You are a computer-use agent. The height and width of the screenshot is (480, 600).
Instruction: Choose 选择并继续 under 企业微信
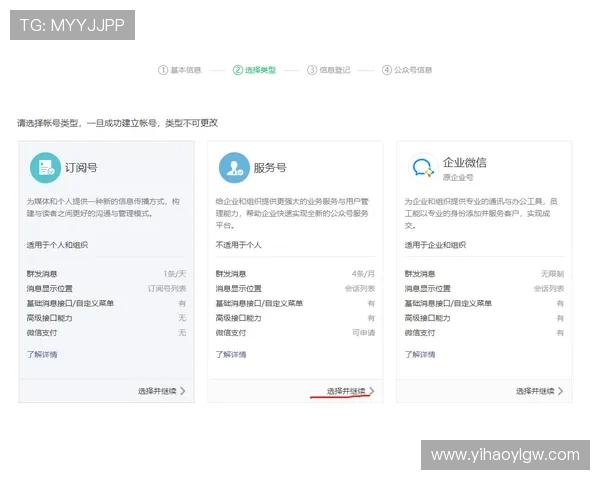click(x=535, y=391)
